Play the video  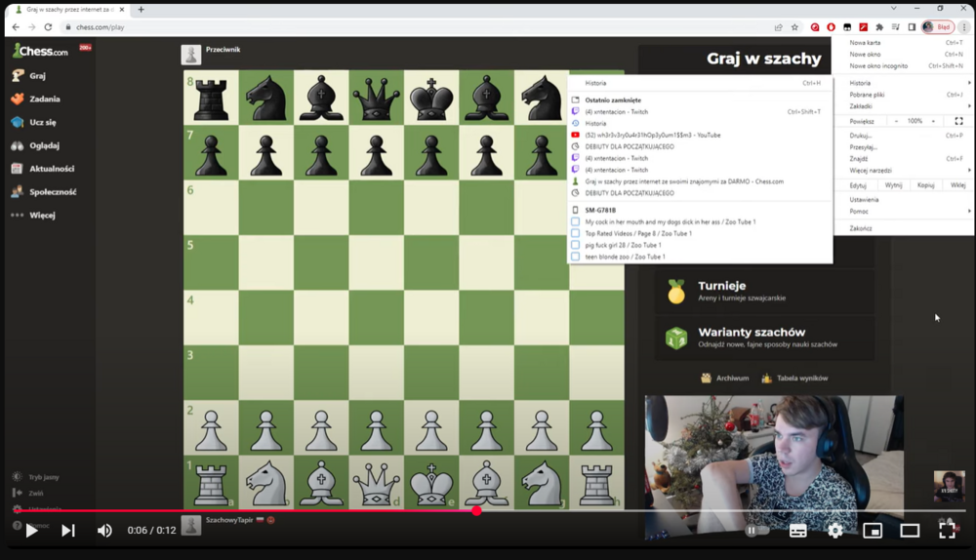pyautogui.click(x=32, y=530)
